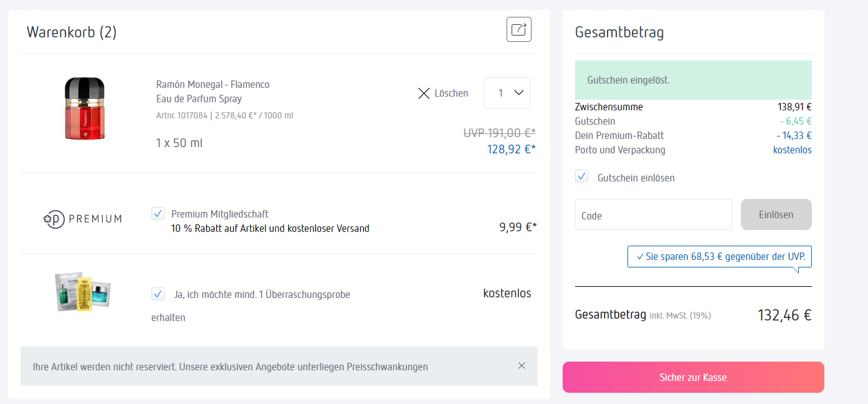
Task: Click the savings versus UVP tooltip
Action: tap(720, 256)
